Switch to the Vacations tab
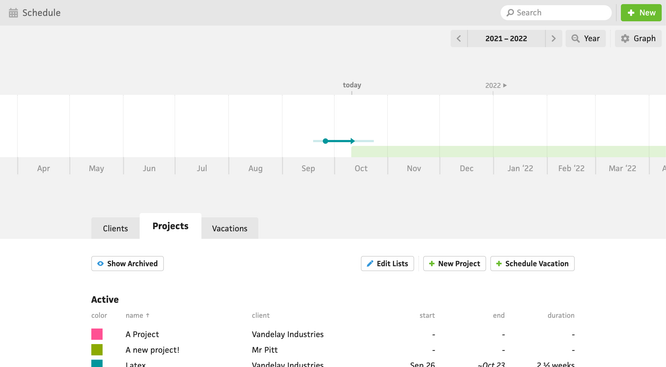 point(229,228)
